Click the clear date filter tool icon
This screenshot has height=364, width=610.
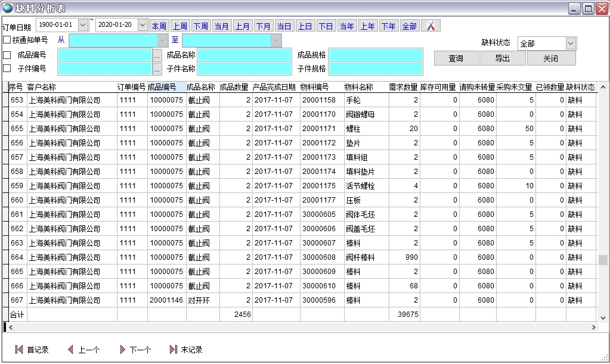click(x=431, y=26)
